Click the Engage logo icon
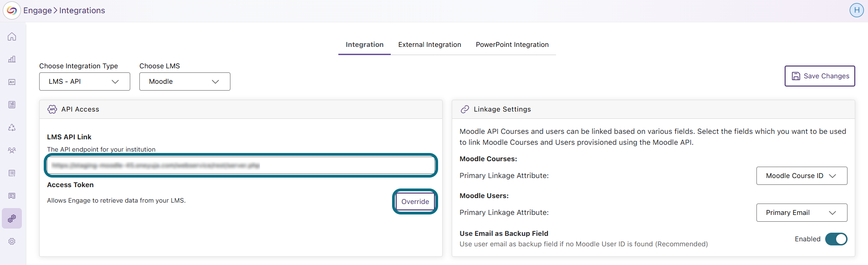The width and height of the screenshot is (868, 265). click(12, 10)
